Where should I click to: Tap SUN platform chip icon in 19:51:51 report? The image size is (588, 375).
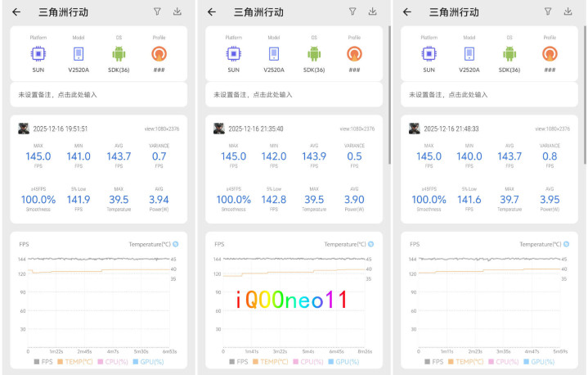[x=38, y=54]
